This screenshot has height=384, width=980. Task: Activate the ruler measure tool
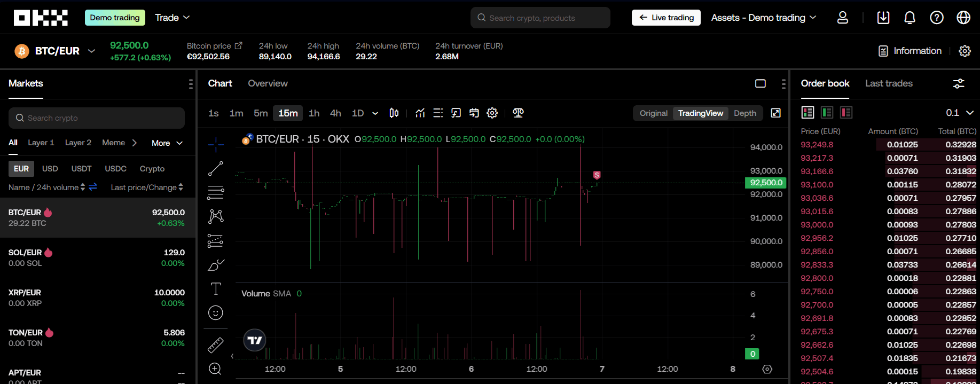click(215, 345)
